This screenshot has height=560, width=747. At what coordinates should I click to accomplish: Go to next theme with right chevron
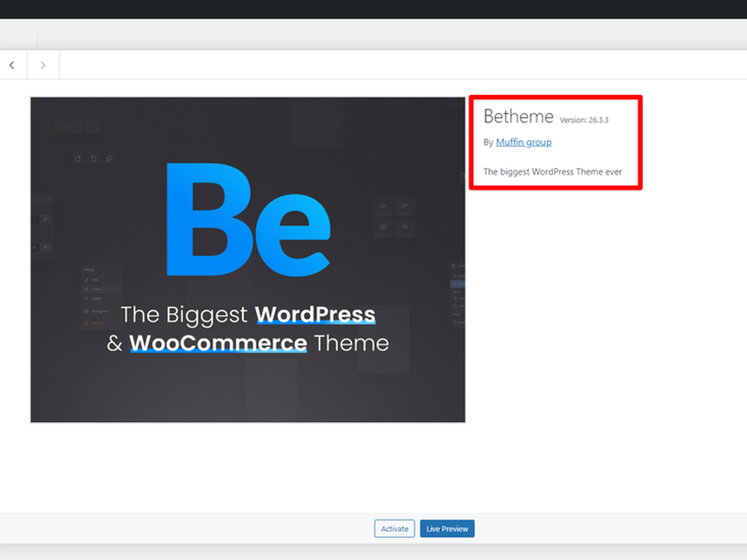click(44, 65)
